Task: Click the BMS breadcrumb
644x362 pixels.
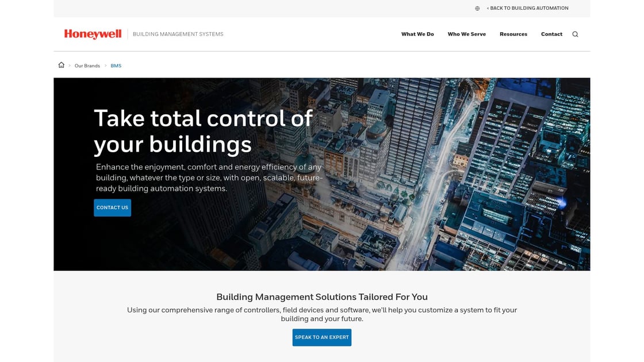Action: point(116,66)
